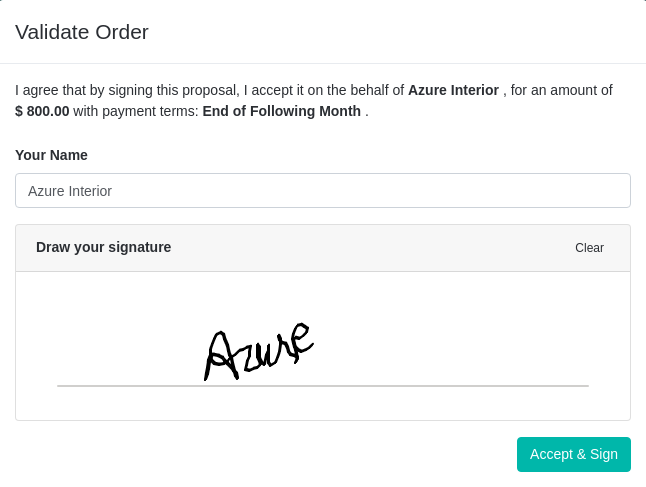Click the handwritten Azure signature
The image size is (646, 487).
point(258,351)
